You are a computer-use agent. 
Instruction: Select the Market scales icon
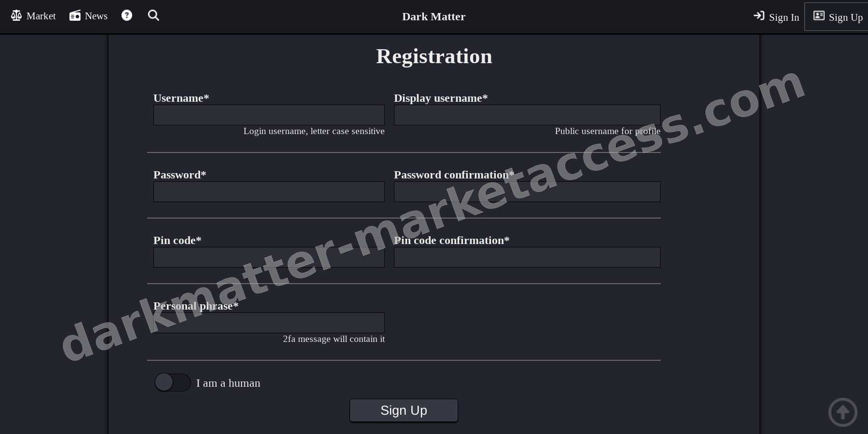(16, 15)
